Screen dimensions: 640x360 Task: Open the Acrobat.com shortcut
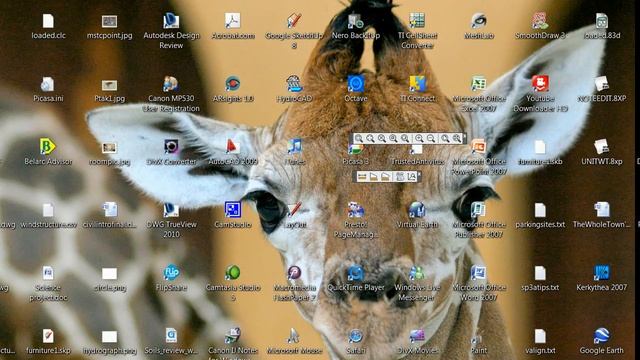tap(233, 21)
